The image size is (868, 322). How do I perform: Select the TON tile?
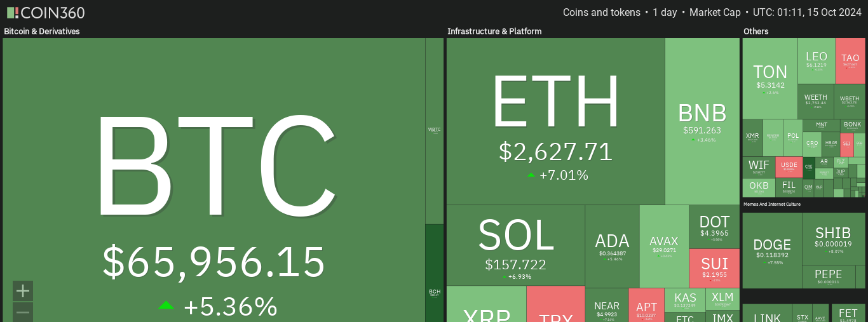click(x=770, y=78)
